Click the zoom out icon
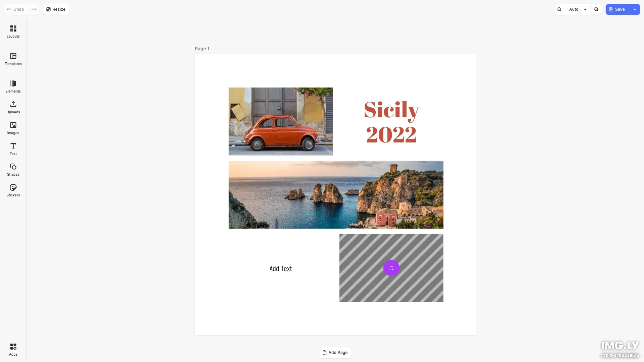 click(x=559, y=9)
